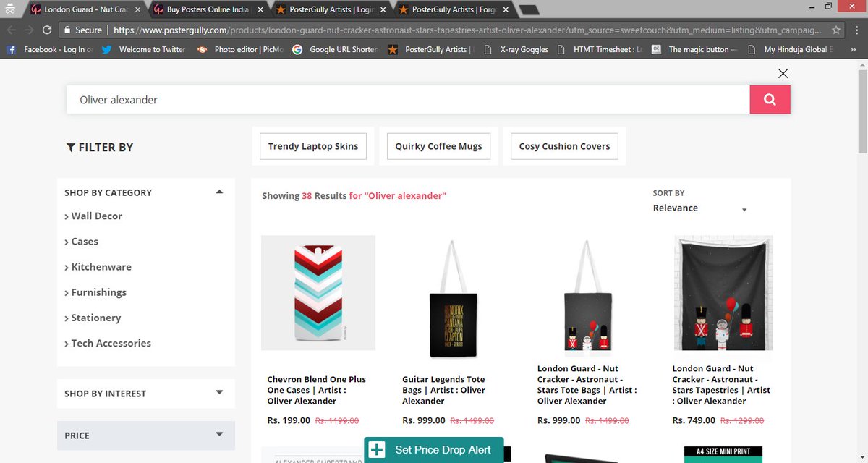Image resolution: width=868 pixels, height=463 pixels.
Task: Expand the Tech Accessories category
Action: click(108, 343)
